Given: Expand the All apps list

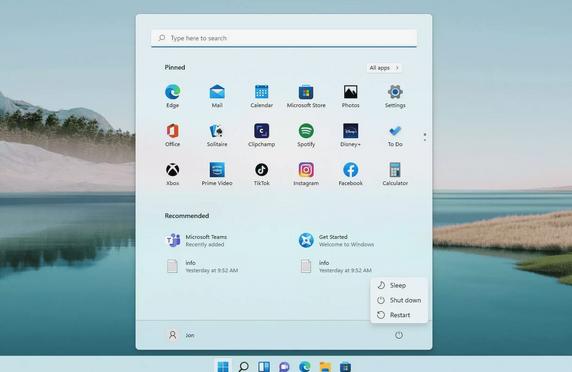Looking at the screenshot, I should click(x=384, y=68).
